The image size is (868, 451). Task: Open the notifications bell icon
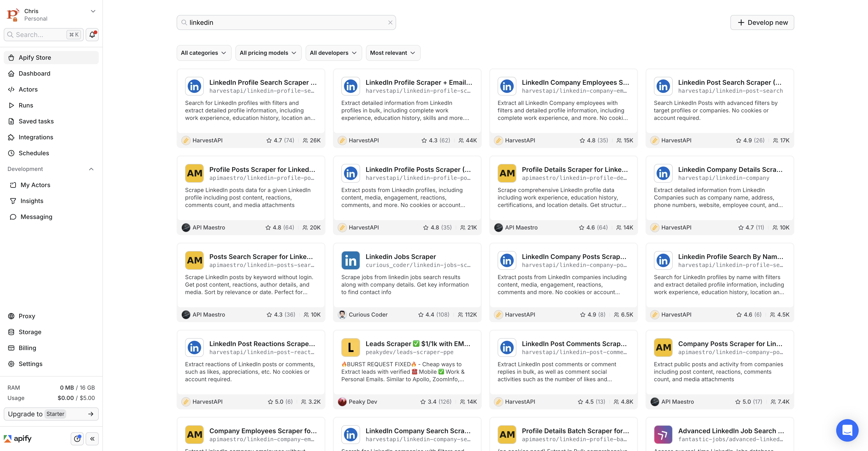[92, 34]
